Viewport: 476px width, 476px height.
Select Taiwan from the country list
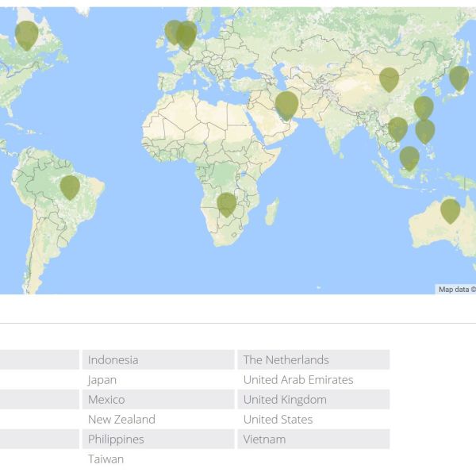click(x=106, y=459)
